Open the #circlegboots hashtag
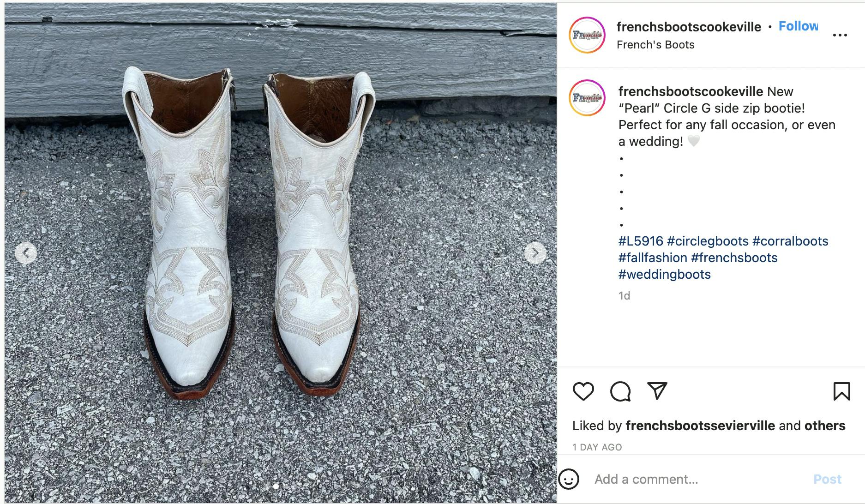865x504 pixels. tap(708, 241)
